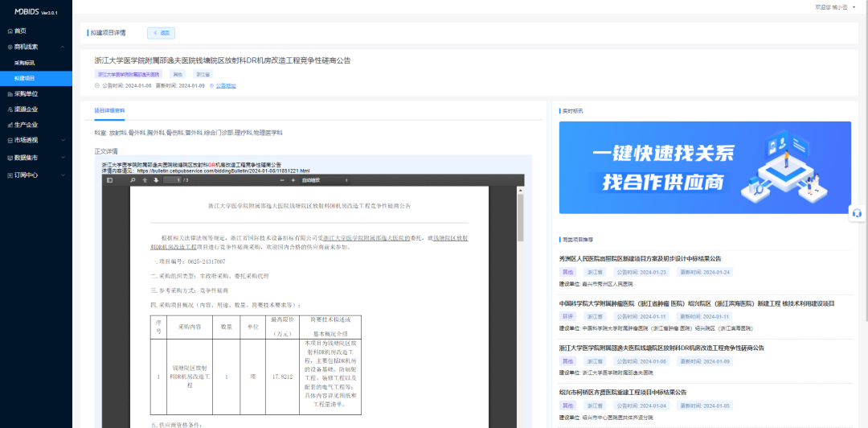Click the PDF page number field

coord(172,180)
